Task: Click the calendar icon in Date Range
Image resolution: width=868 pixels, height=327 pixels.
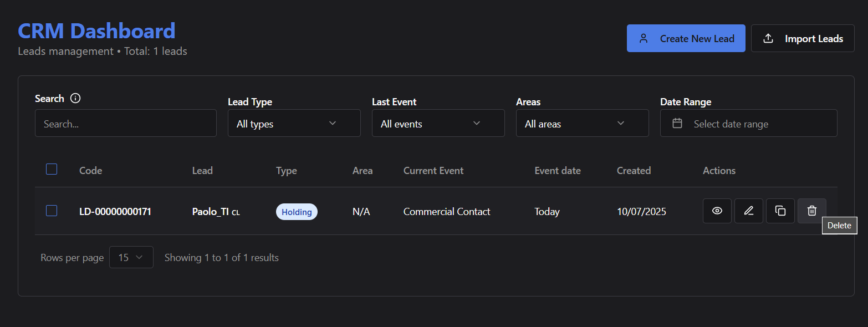Action: coord(677,124)
